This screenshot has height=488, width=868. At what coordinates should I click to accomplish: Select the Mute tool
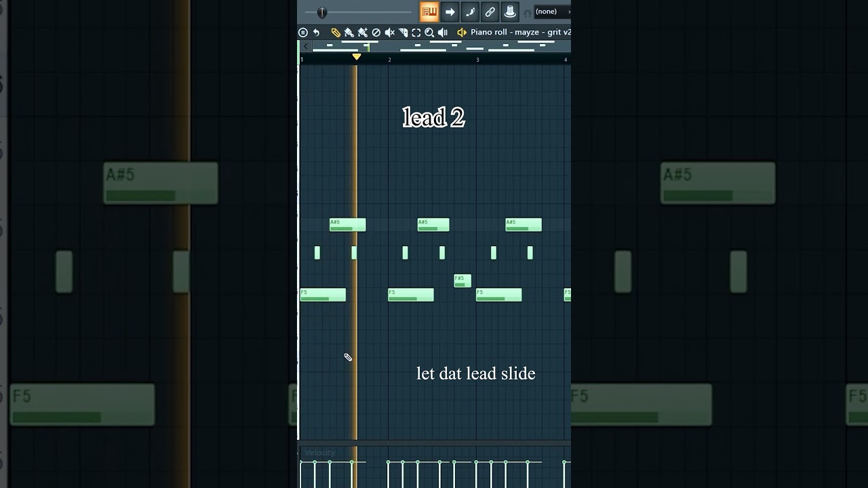point(389,33)
